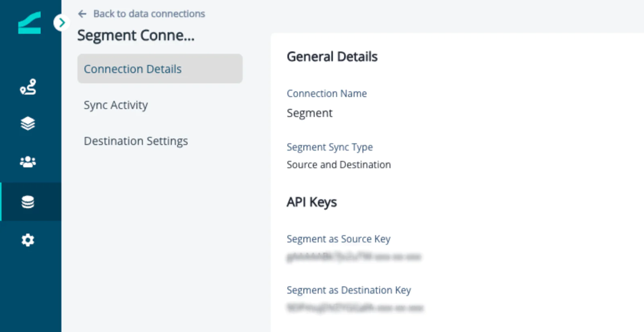Follow the Back to data connections link
644x332 pixels.
point(149,14)
